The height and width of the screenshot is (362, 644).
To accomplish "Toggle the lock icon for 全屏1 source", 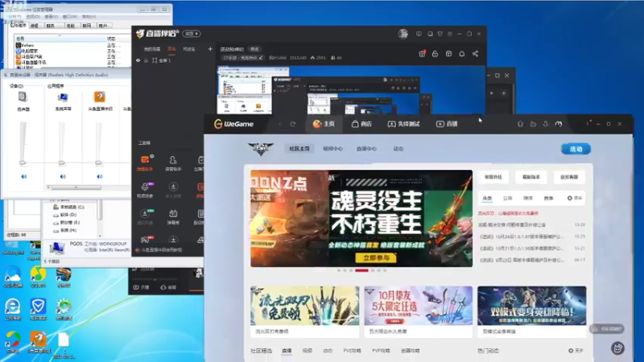I will coord(146,60).
